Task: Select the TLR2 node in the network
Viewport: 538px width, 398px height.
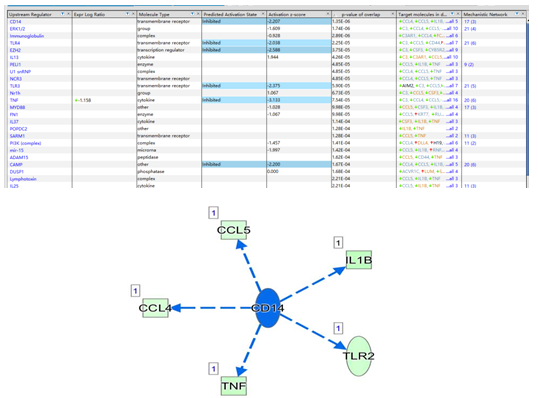Action: click(359, 356)
